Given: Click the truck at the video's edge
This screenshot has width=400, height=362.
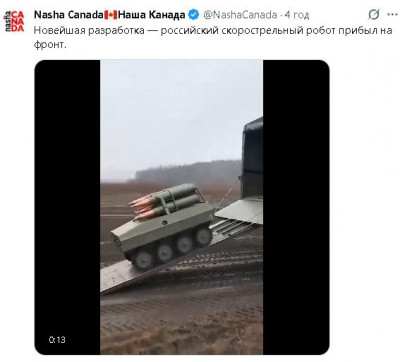Looking at the screenshot, I should [x=252, y=158].
